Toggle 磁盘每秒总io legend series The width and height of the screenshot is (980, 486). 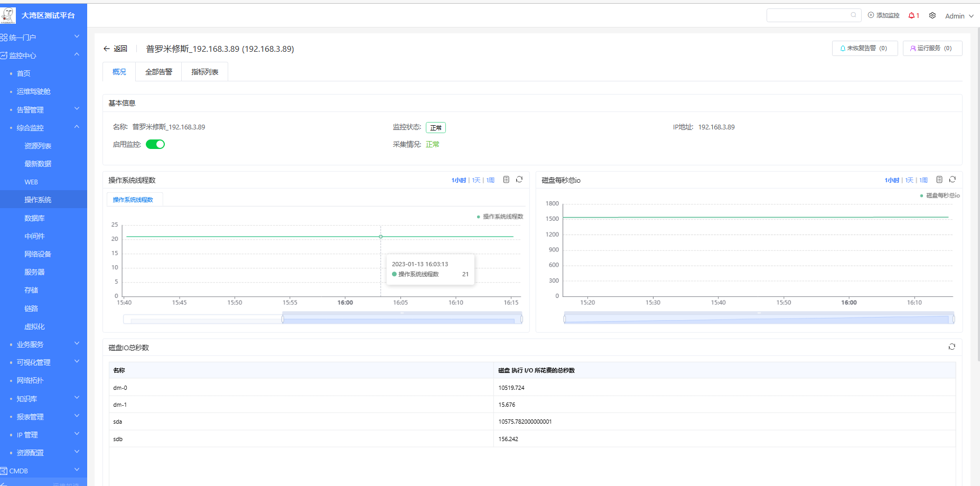click(x=940, y=195)
